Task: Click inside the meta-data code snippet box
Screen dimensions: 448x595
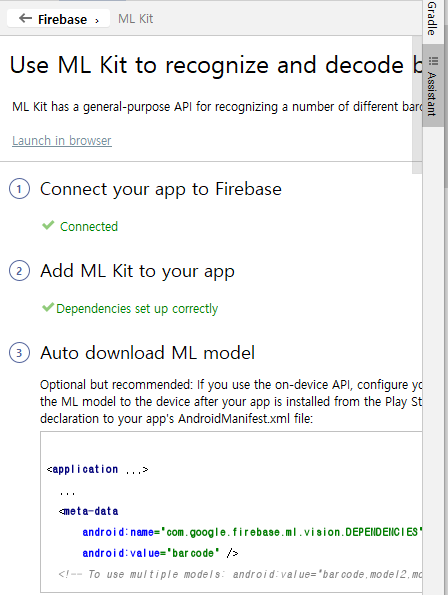Action: click(x=231, y=512)
